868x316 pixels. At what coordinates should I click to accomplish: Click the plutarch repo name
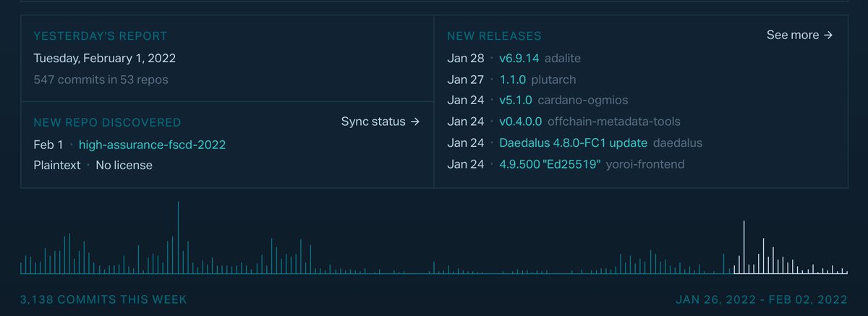tap(553, 80)
